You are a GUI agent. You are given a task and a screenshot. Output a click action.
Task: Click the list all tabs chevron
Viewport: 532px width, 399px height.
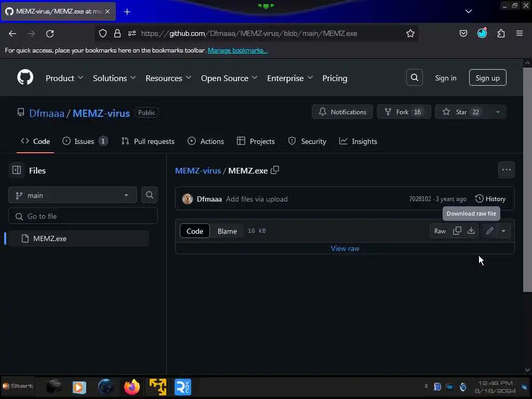pyautogui.click(x=468, y=11)
